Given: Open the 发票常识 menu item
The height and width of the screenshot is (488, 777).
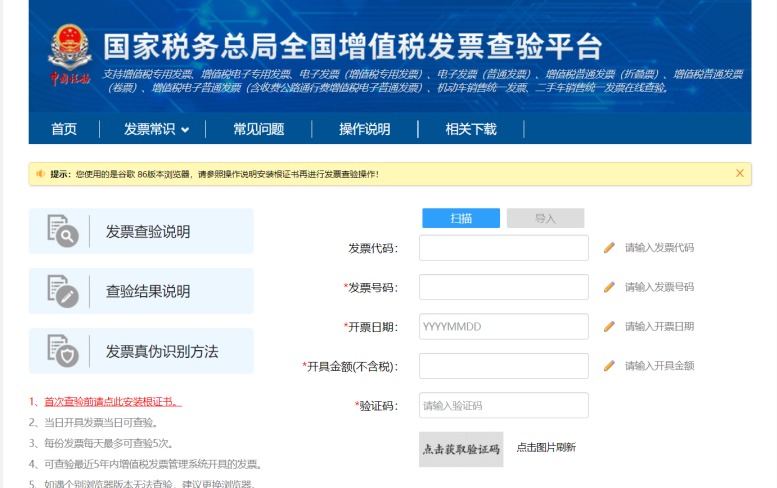Looking at the screenshot, I should [x=150, y=129].
